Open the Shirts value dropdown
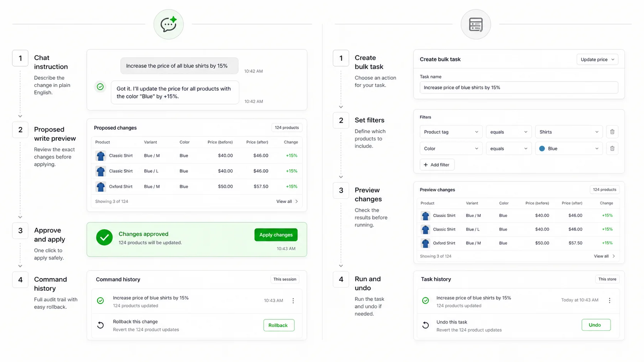The image size is (644, 362). pos(569,132)
